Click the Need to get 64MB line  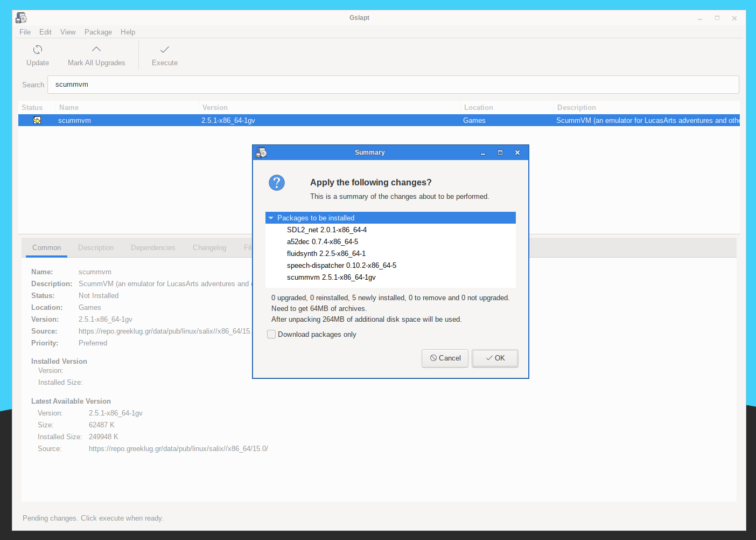point(319,308)
